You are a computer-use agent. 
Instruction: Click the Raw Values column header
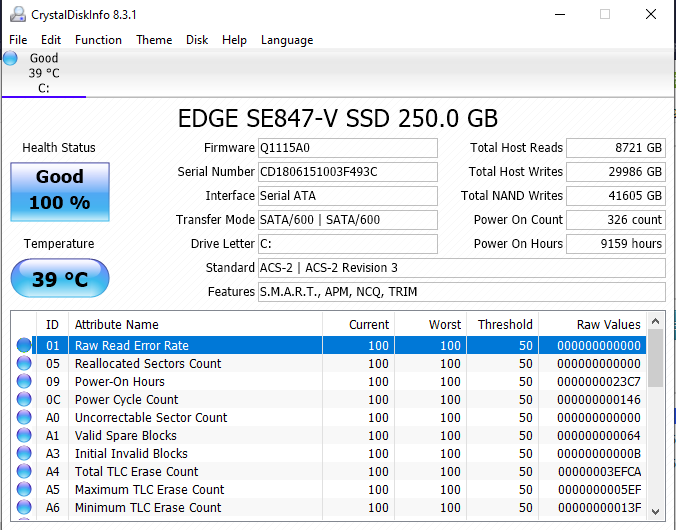point(592,324)
